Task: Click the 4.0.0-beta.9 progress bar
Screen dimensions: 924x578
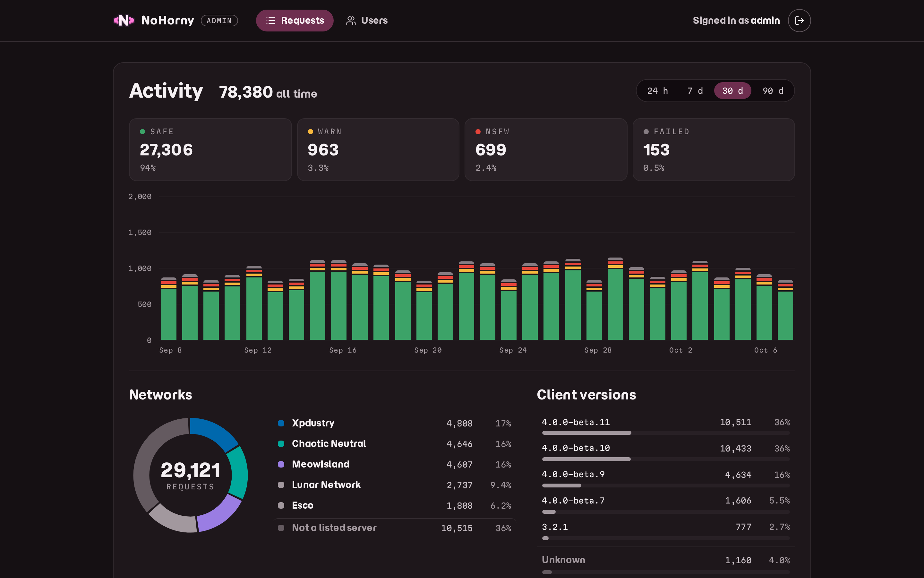Action: 666,486
